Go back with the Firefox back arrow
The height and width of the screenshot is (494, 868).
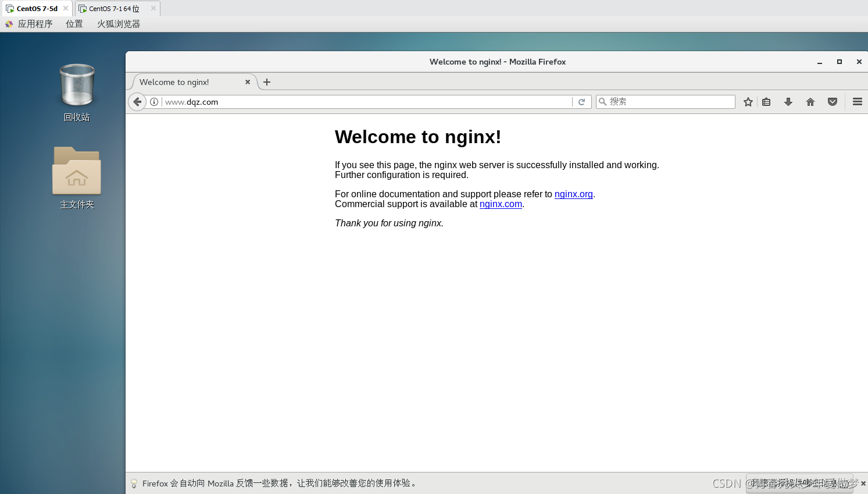point(137,102)
